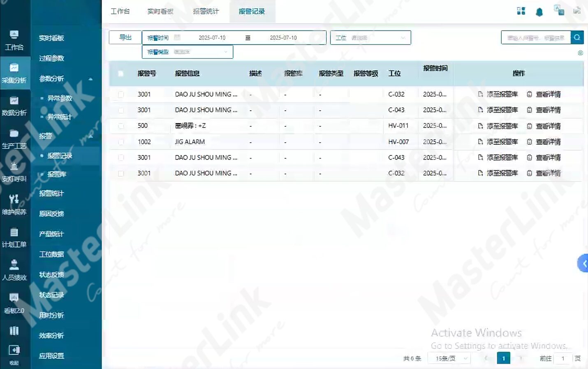Click 查看详情 for row 500
This screenshot has height=369, width=588.
(x=544, y=126)
